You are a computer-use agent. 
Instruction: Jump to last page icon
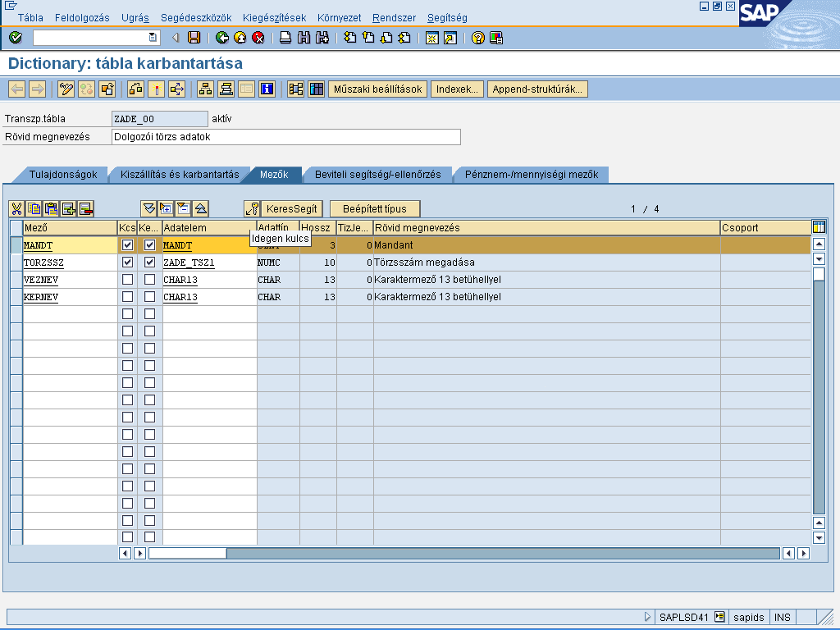[x=404, y=38]
